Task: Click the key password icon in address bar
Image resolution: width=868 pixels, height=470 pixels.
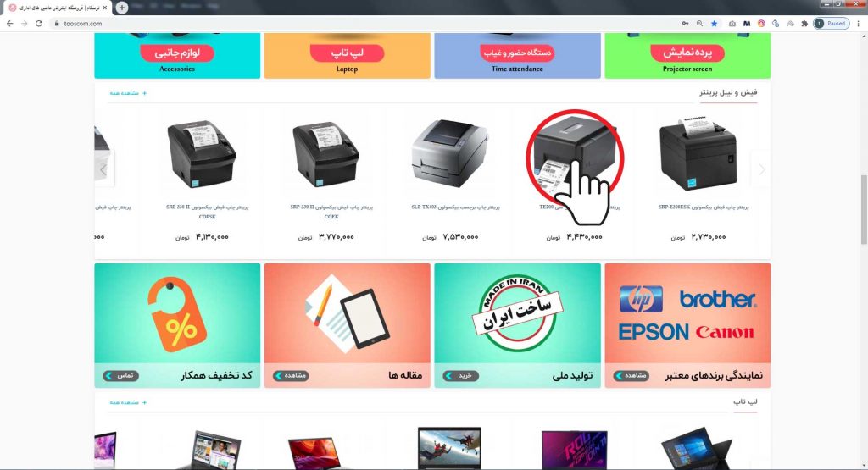Action: click(685, 24)
